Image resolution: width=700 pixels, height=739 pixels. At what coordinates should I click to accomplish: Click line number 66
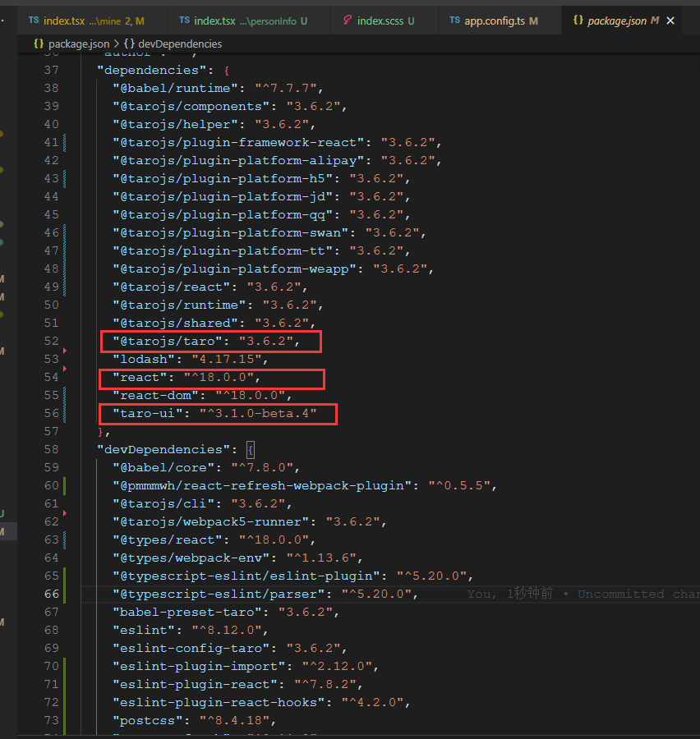click(x=52, y=594)
